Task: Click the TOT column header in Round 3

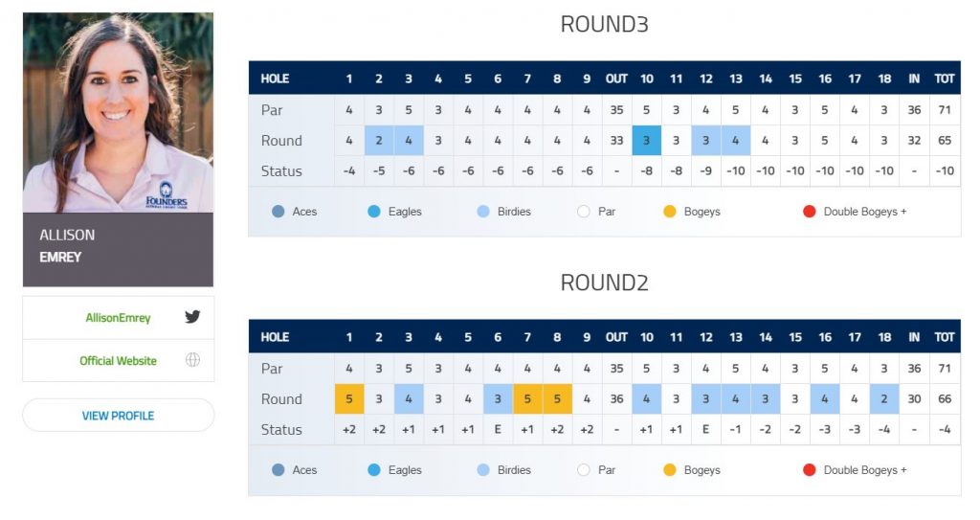Action: tap(945, 79)
